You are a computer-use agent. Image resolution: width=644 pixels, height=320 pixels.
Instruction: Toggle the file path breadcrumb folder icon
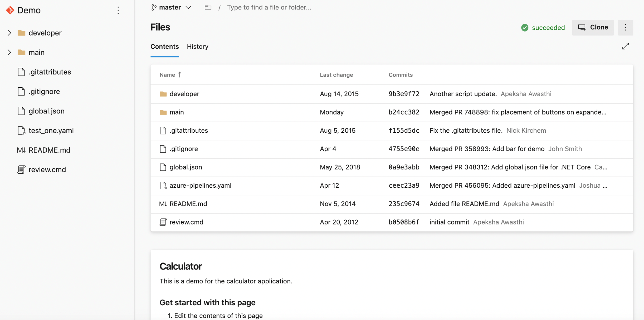coord(209,7)
